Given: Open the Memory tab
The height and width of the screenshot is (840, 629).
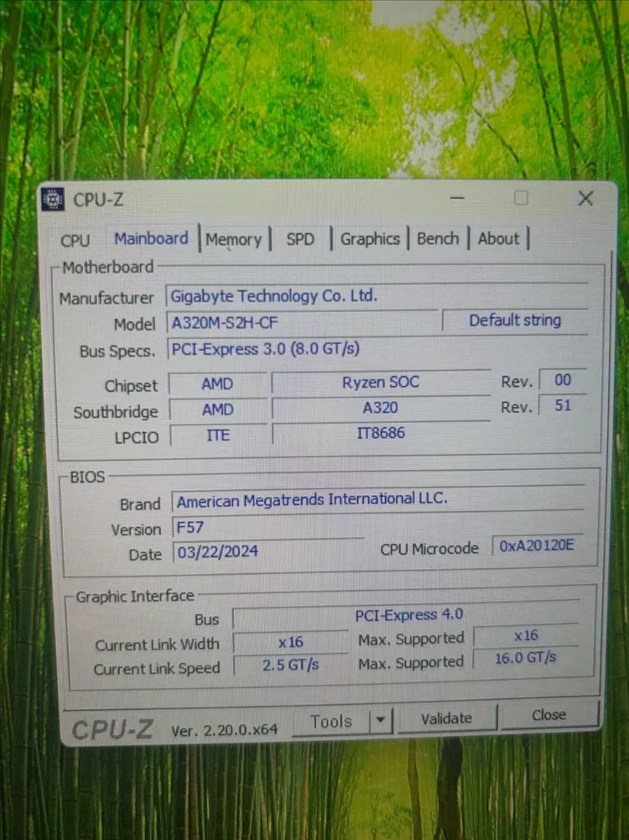Looking at the screenshot, I should pyautogui.click(x=234, y=239).
